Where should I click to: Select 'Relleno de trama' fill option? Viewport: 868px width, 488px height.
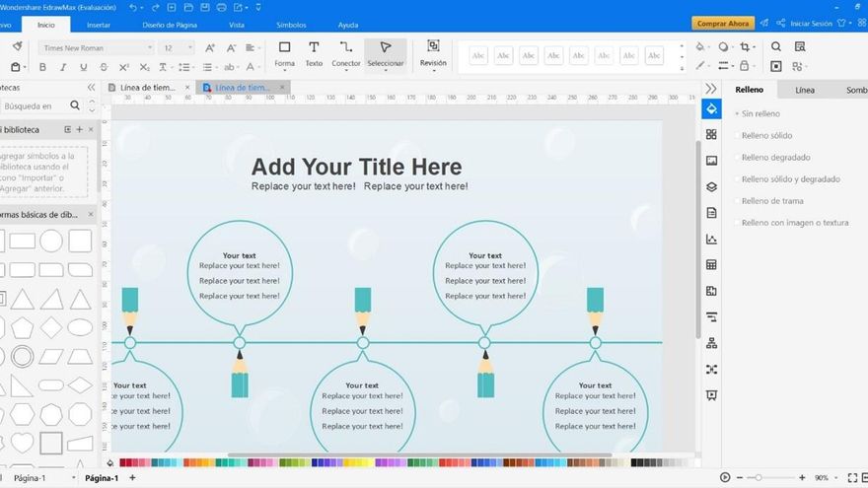[772, 201]
